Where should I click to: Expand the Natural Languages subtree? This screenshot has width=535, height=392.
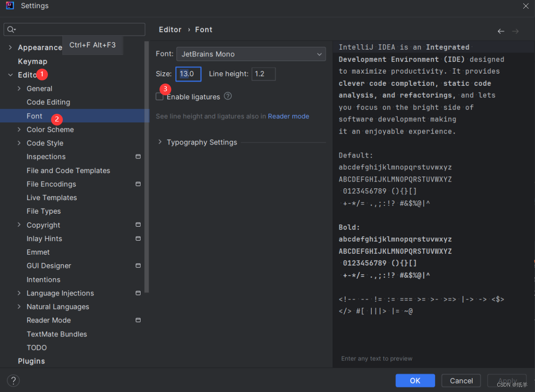[x=19, y=307]
